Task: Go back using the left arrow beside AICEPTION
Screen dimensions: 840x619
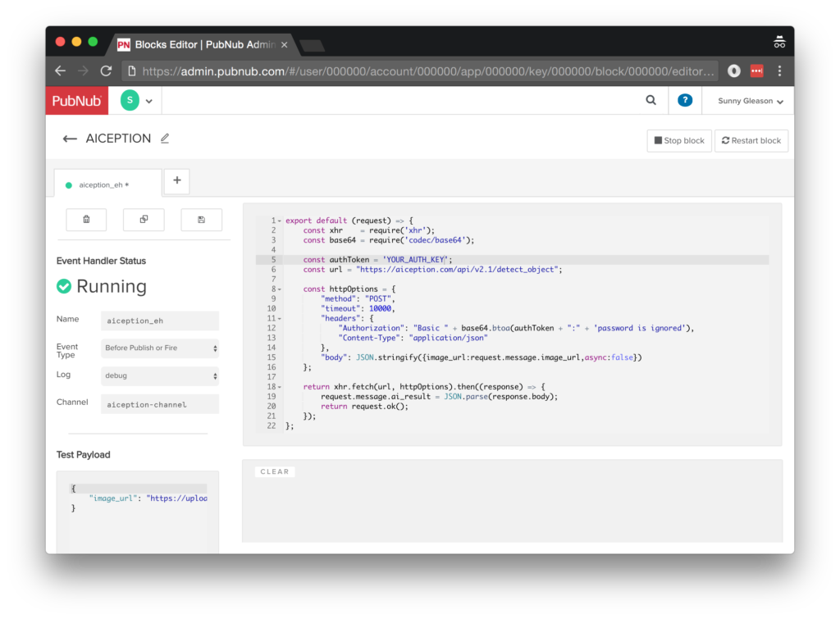Action: coord(70,139)
